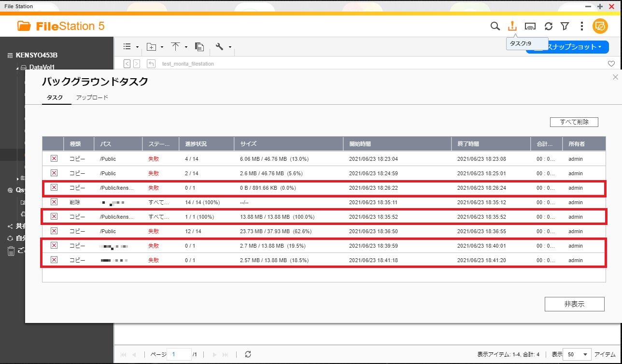Select the タスク tab
622x364 pixels.
[55, 98]
